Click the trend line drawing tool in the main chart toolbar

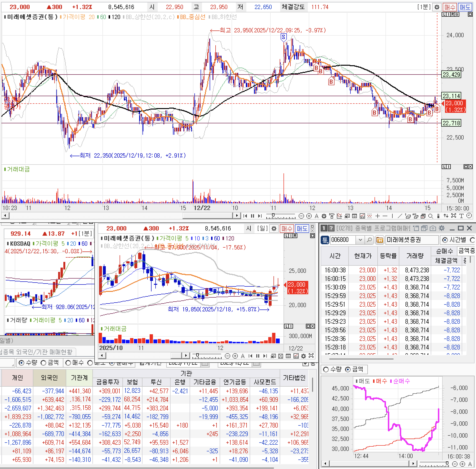pos(400,216)
